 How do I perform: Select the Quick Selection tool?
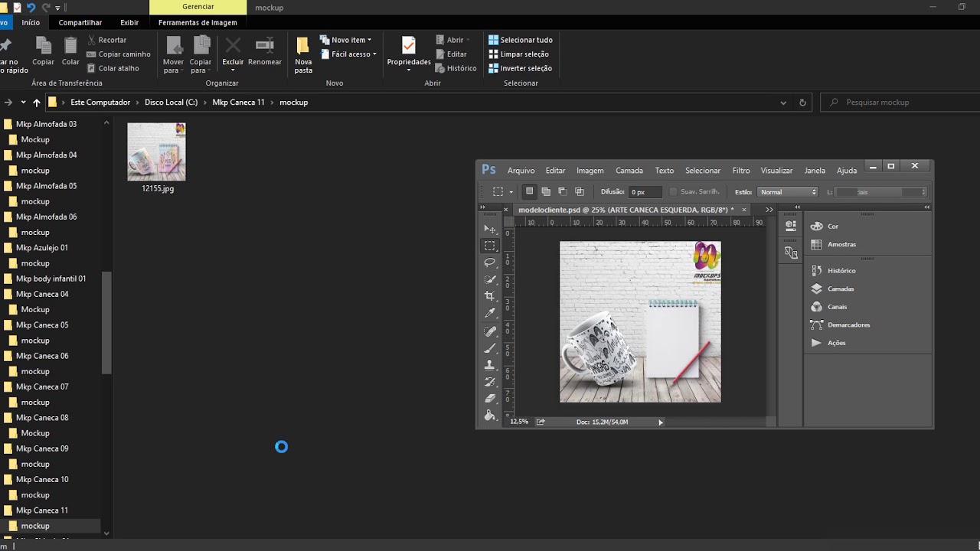click(490, 279)
